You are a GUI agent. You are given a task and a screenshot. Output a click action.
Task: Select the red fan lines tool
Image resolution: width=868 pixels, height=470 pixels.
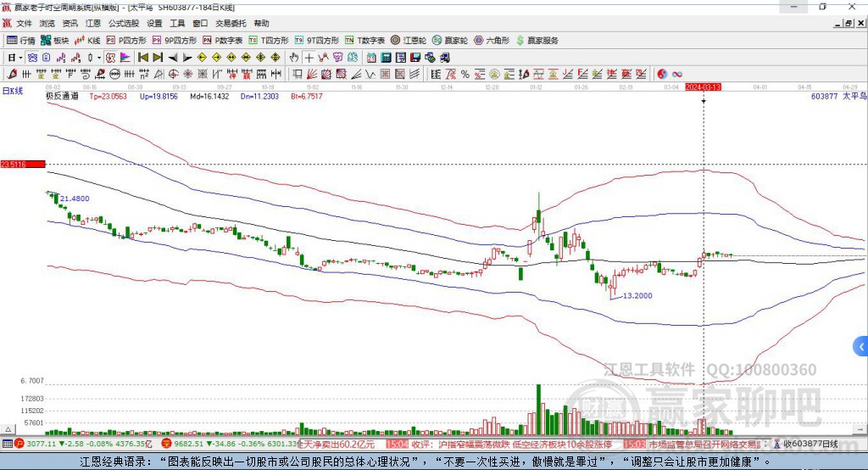click(x=312, y=75)
